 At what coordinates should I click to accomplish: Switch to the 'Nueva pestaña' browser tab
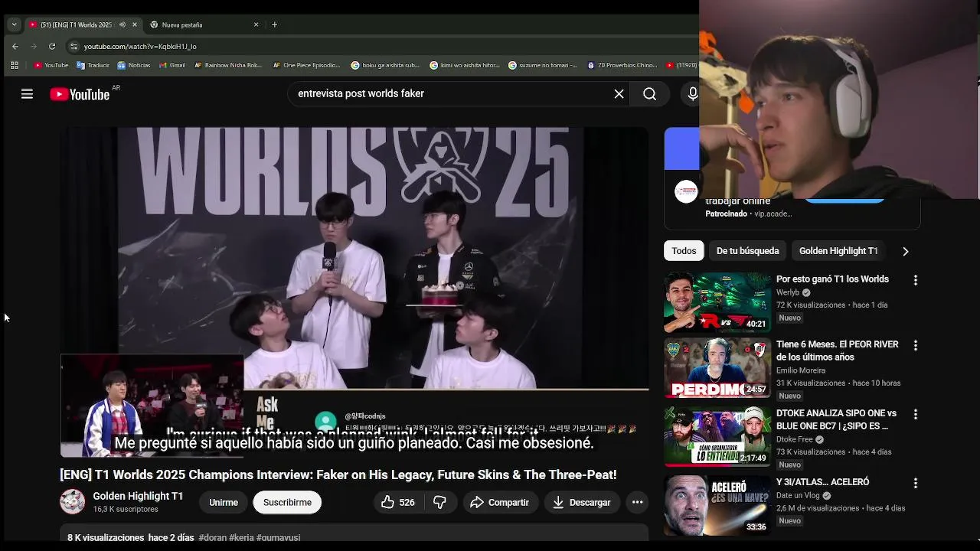click(x=202, y=24)
